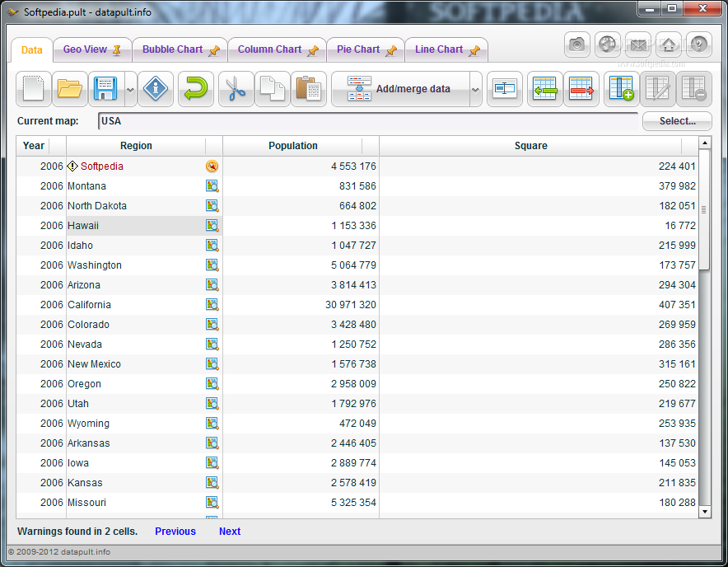Click the Current map USA field

368,121
